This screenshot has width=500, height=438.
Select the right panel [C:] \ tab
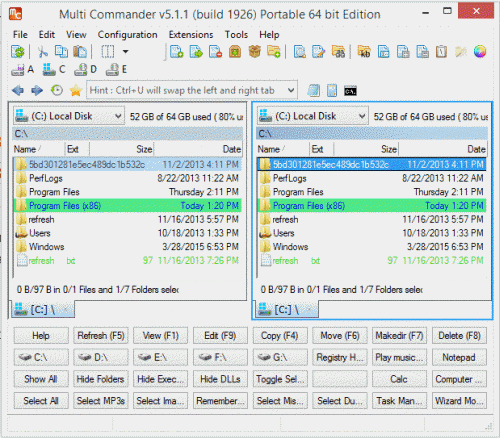coord(287,310)
